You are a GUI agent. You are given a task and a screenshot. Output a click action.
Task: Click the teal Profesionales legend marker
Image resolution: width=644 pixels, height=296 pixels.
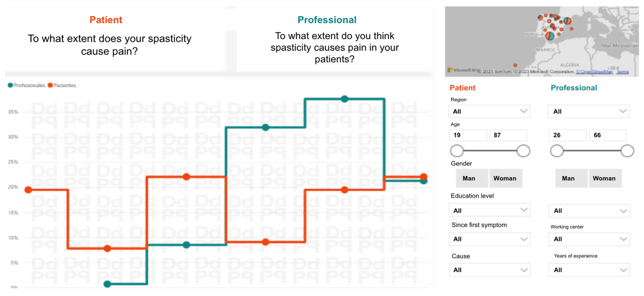point(10,85)
